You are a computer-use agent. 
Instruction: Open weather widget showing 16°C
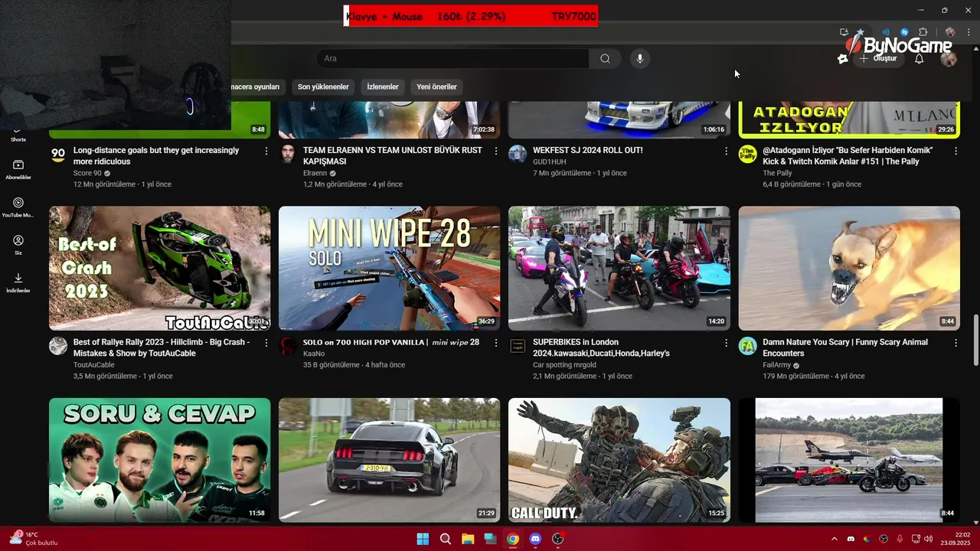click(33, 539)
